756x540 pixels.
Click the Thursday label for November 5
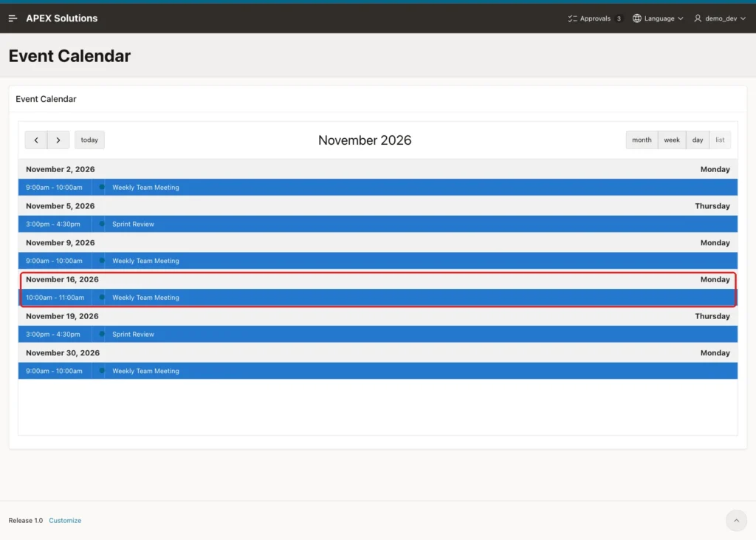tap(712, 206)
